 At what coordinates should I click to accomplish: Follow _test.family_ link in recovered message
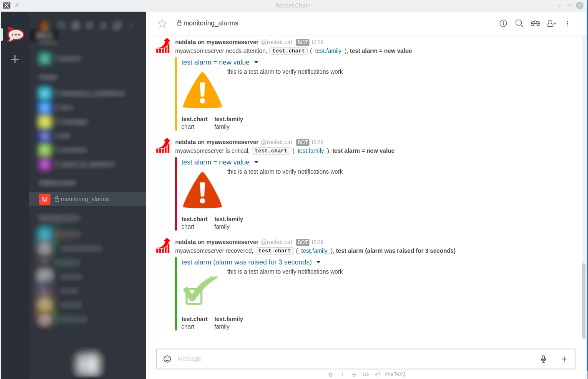[x=314, y=251]
